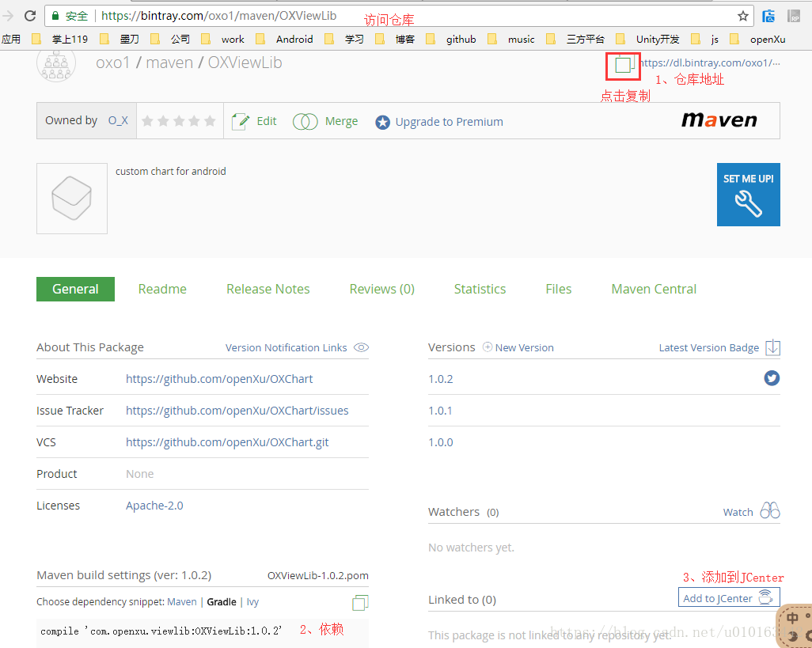
Task: Open the music bookmarks folder
Action: (511, 40)
